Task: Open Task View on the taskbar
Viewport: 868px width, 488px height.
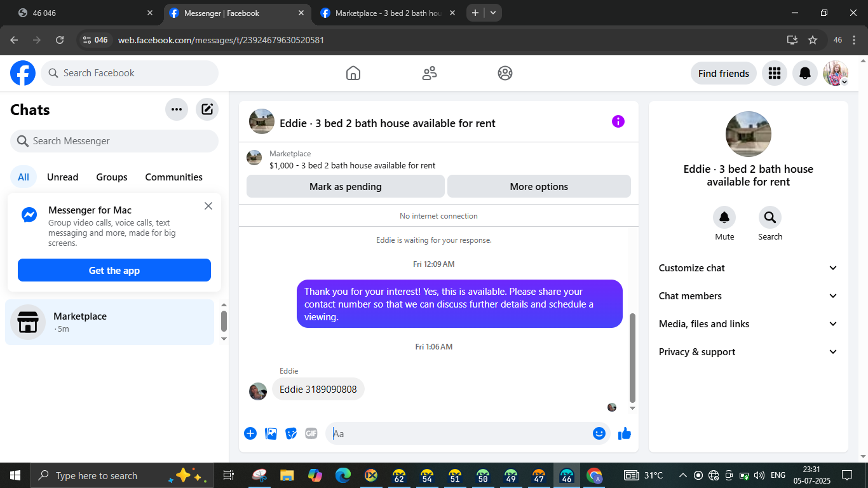Action: point(229,475)
